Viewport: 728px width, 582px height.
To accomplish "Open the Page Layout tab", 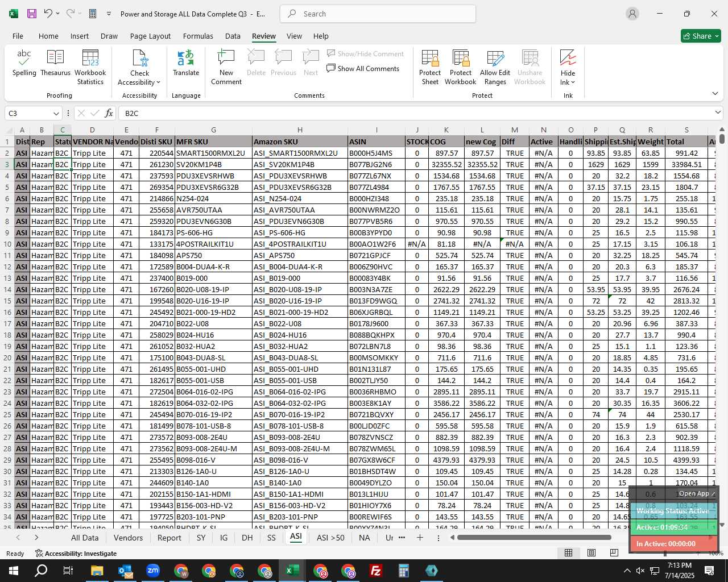I will click(150, 36).
